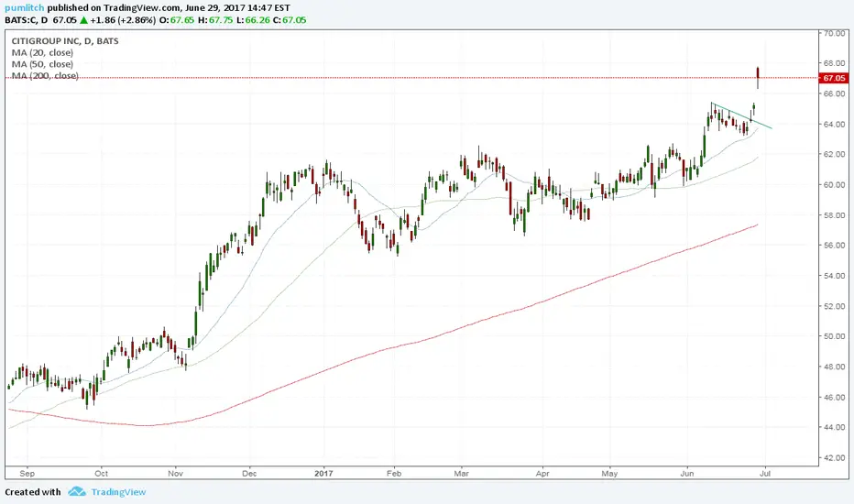Click the May label on the time axis
This screenshot has height=504, width=854.
coord(609,474)
